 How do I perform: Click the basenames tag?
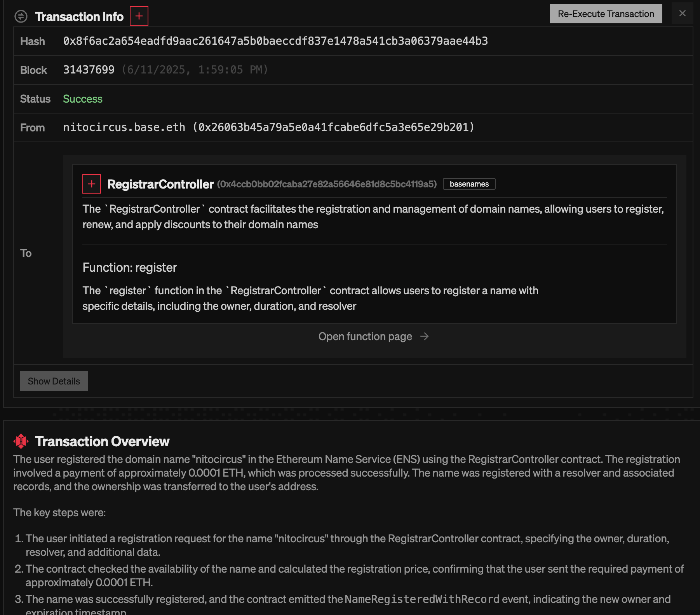[x=469, y=184]
